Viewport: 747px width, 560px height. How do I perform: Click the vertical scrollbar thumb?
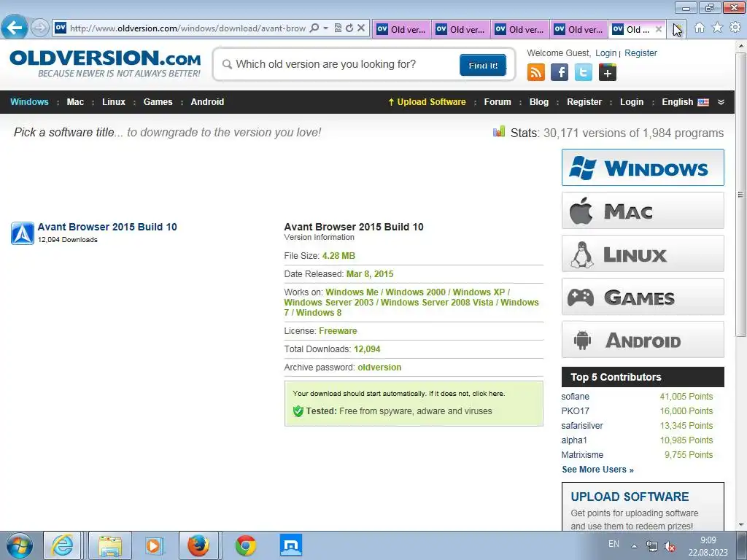[741, 194]
